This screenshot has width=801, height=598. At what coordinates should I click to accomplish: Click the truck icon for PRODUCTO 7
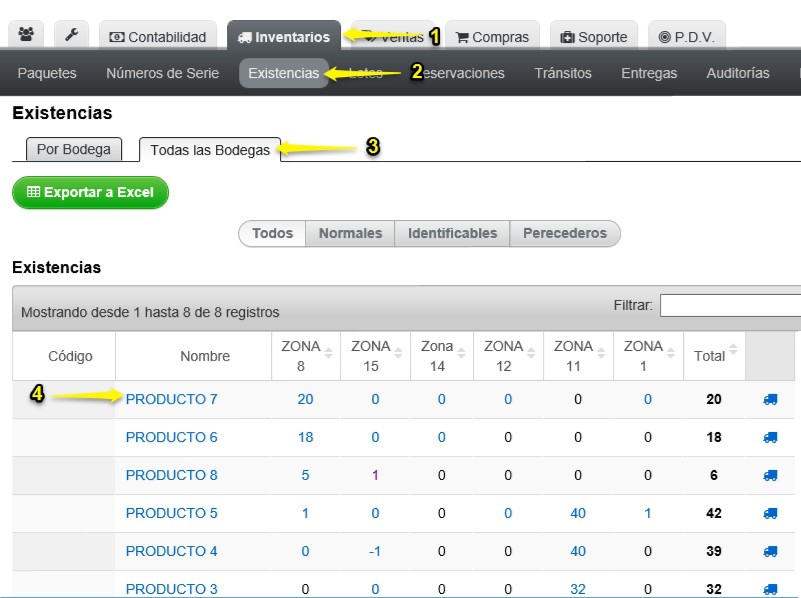pyautogui.click(x=770, y=399)
